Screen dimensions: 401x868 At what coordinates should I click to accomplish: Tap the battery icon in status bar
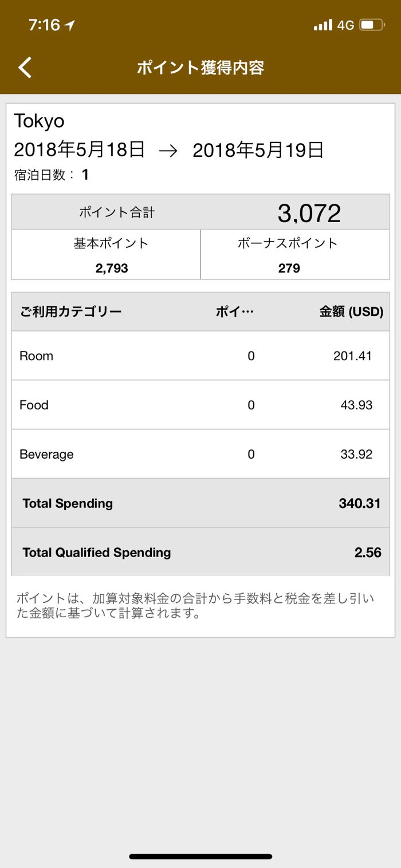click(x=372, y=25)
